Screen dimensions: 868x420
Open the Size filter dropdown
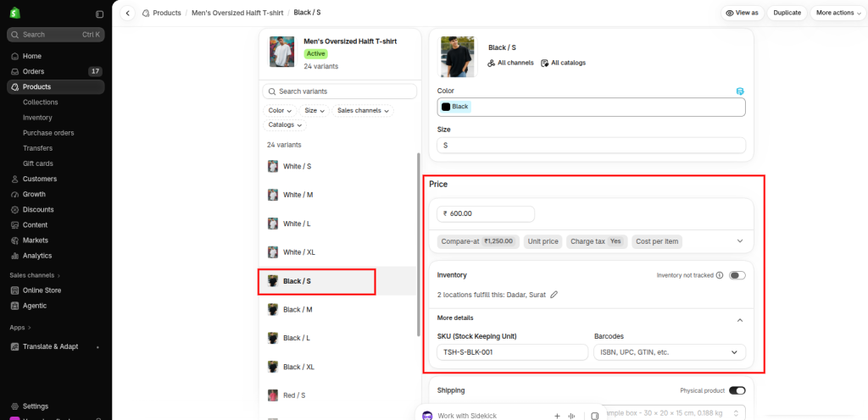click(314, 111)
